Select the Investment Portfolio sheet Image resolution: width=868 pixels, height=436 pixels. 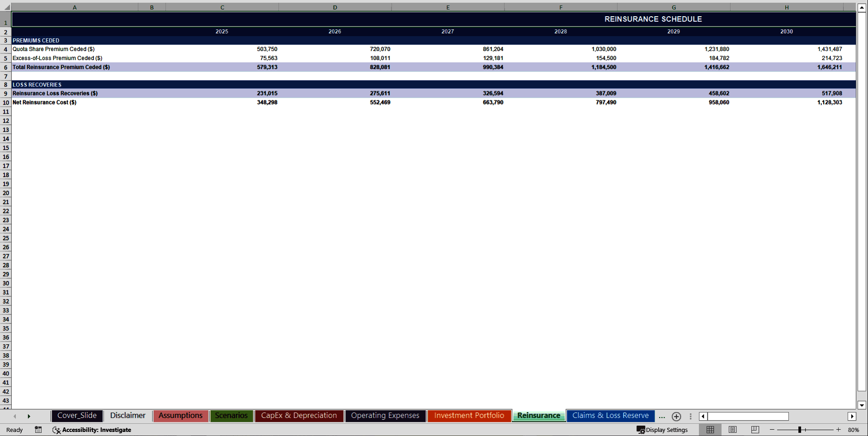(469, 416)
